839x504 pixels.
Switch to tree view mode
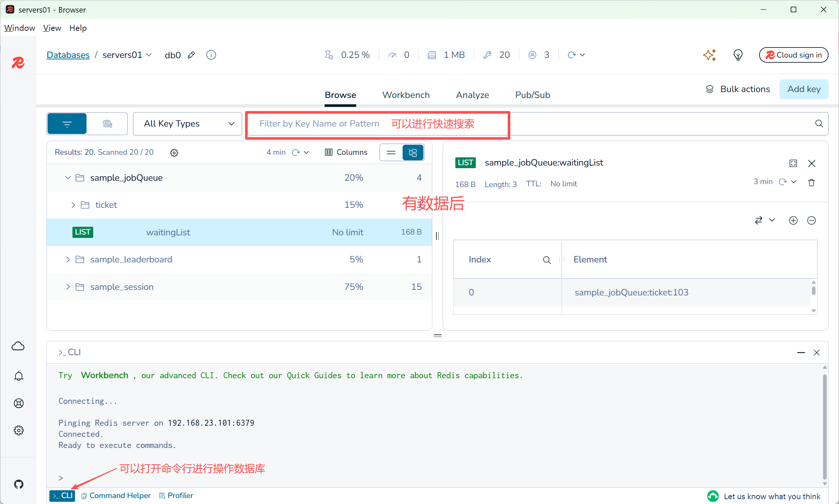coord(413,153)
